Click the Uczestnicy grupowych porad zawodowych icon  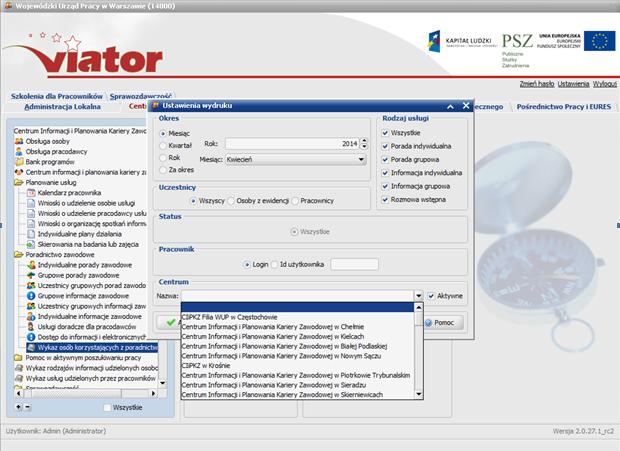31,285
